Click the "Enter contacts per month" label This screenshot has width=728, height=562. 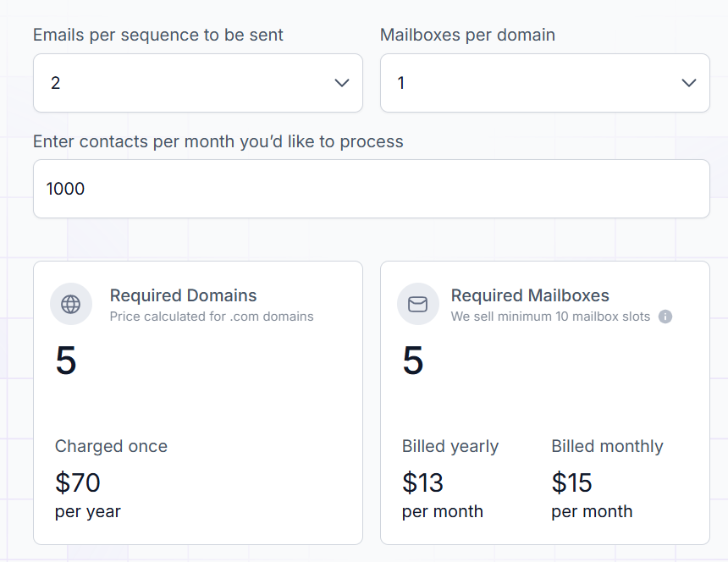pyautogui.click(x=218, y=141)
